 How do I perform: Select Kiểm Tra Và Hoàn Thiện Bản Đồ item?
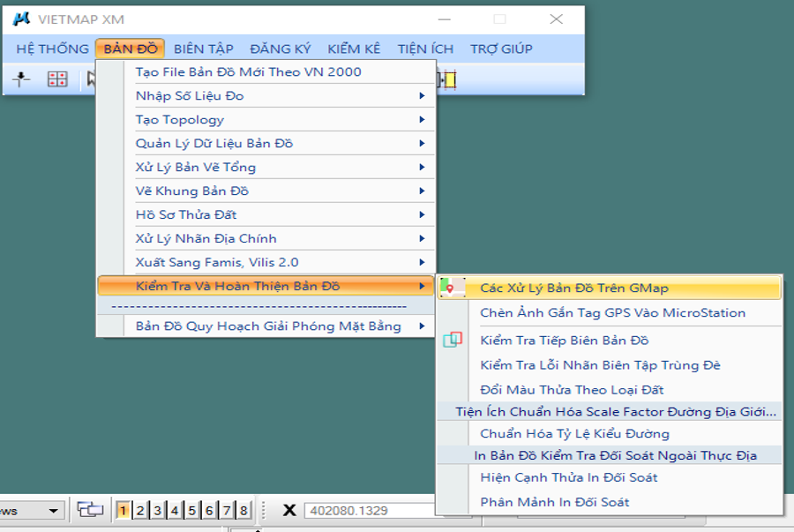click(x=266, y=286)
